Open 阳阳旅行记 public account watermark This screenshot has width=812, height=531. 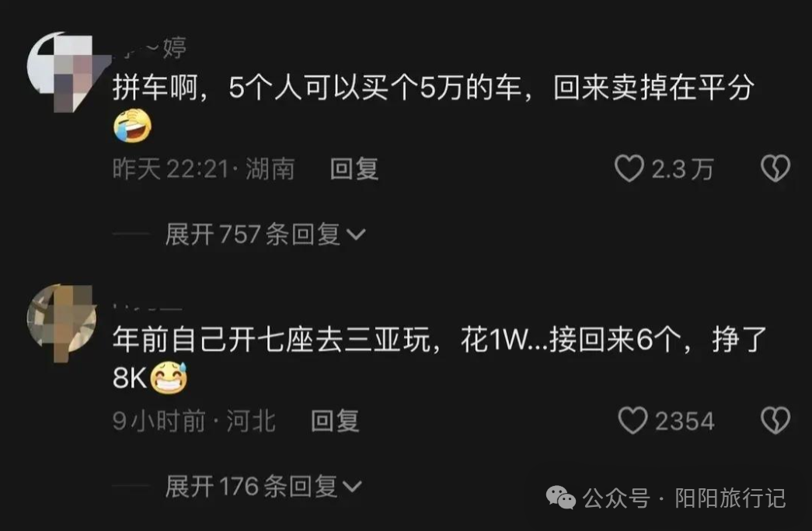(730, 498)
